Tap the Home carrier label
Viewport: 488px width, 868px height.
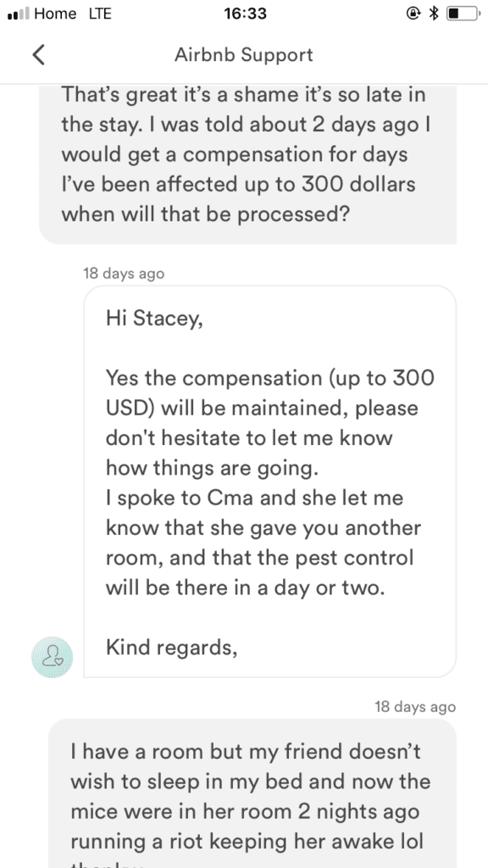55,14
